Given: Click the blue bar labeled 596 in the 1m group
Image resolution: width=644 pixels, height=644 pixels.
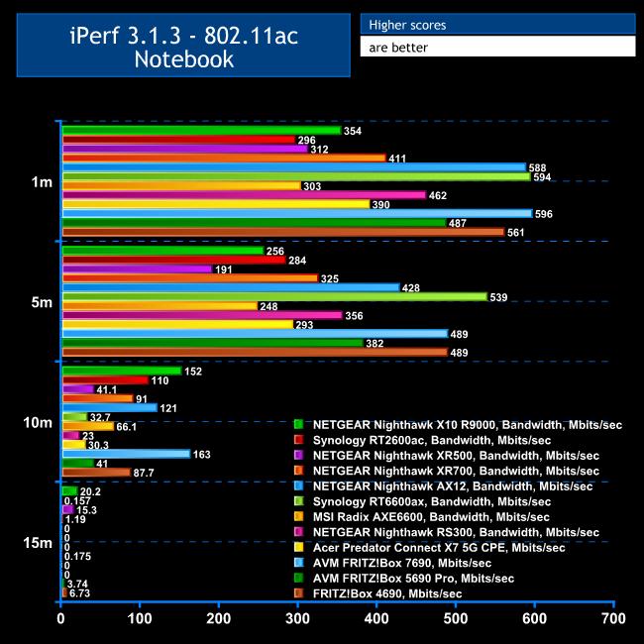Looking at the screenshot, I should (x=297, y=214).
